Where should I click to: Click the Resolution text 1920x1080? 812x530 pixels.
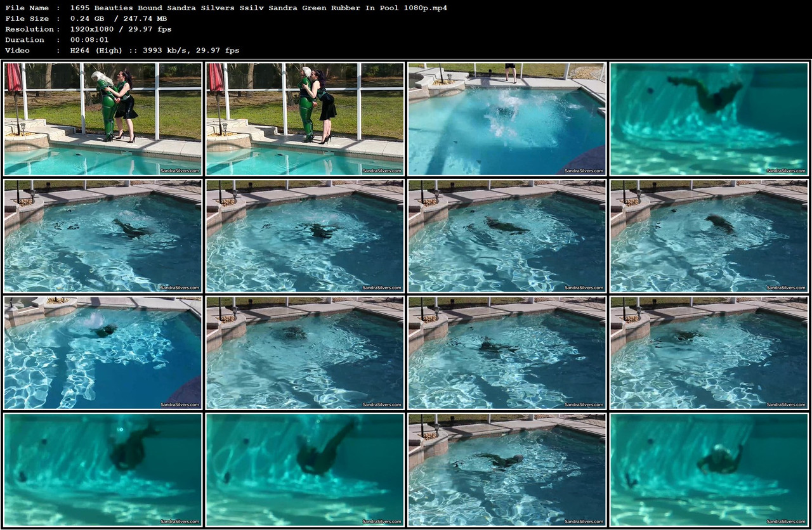tap(91, 29)
